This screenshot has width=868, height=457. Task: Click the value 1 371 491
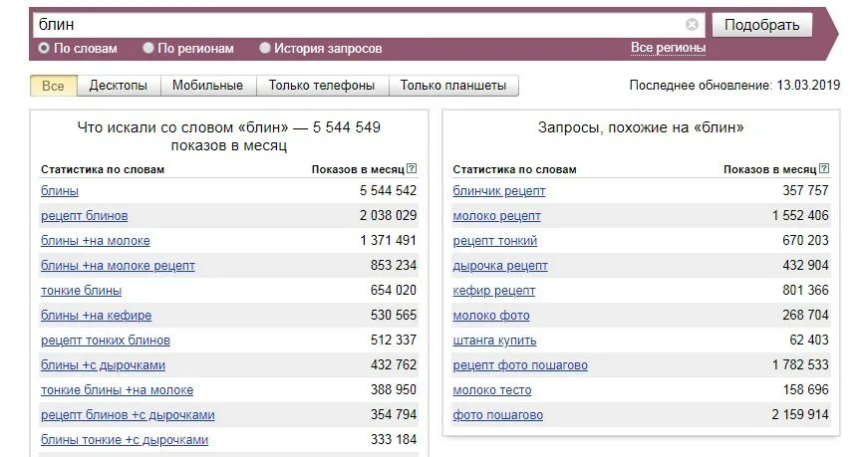click(388, 240)
